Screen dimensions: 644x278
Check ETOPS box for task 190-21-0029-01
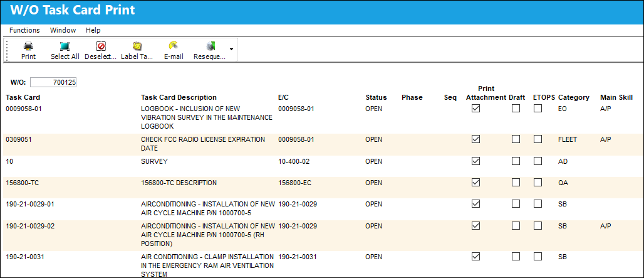538,203
